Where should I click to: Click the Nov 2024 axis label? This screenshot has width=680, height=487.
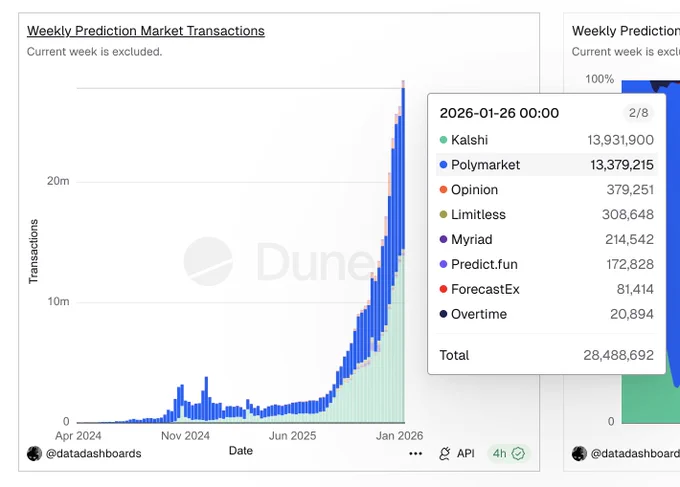coord(185,436)
